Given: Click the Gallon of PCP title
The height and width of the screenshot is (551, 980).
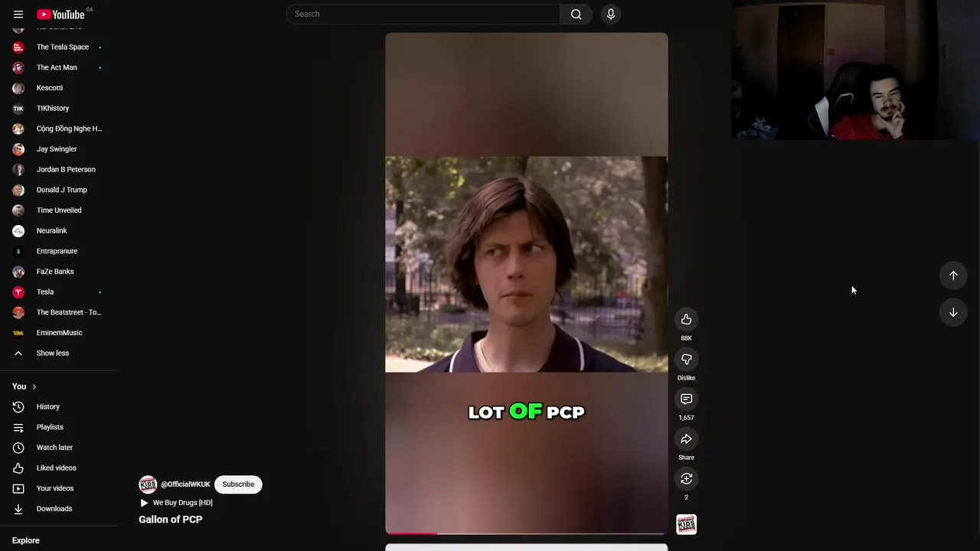Looking at the screenshot, I should coord(171,520).
